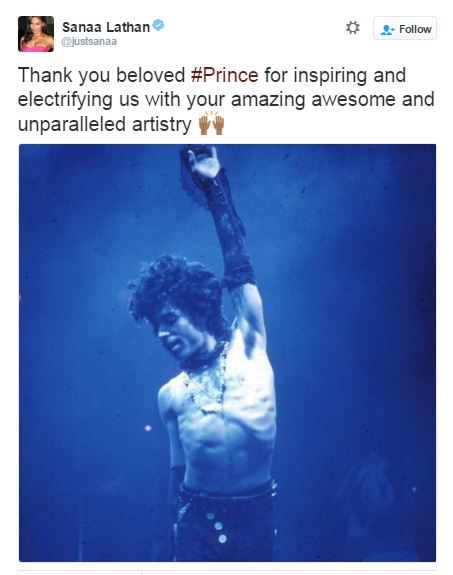Click the button row on performer's pants
This screenshot has width=453, height=575.
coord(217,527)
